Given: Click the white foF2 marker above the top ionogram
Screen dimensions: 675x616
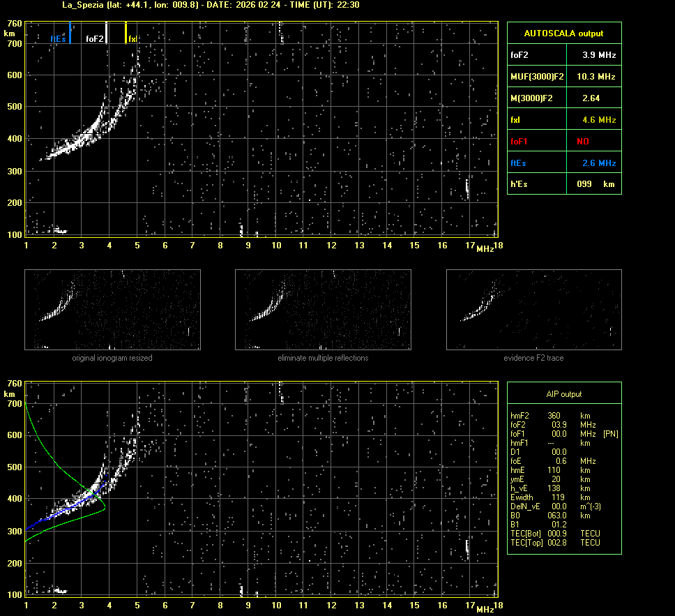Looking at the screenshot, I should (x=106, y=33).
